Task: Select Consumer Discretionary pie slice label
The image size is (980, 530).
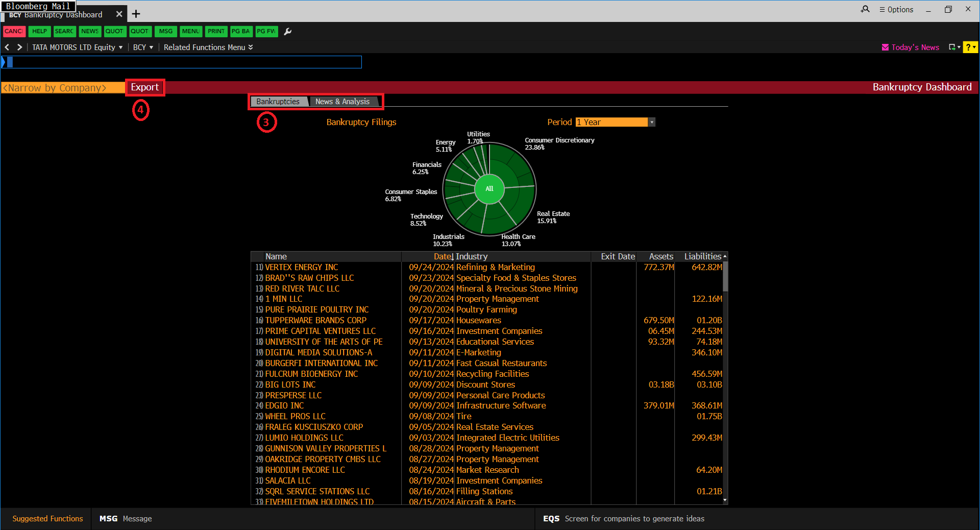Action: pos(559,143)
